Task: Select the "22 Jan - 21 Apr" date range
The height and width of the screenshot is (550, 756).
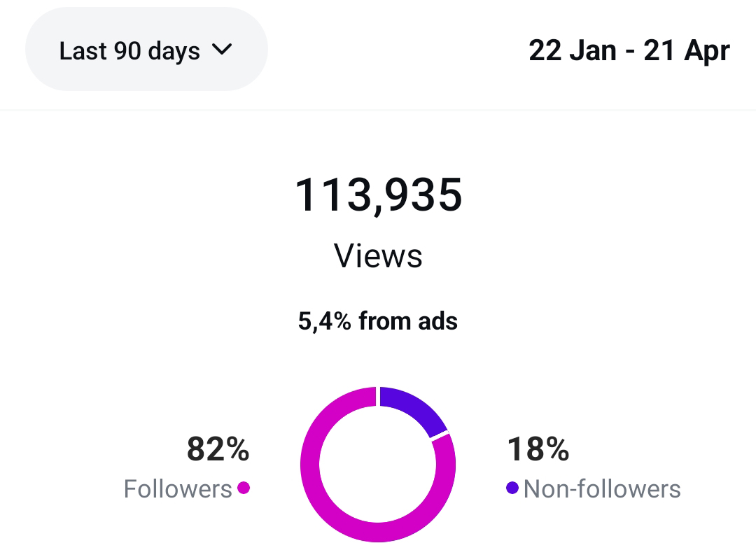Action: point(629,50)
